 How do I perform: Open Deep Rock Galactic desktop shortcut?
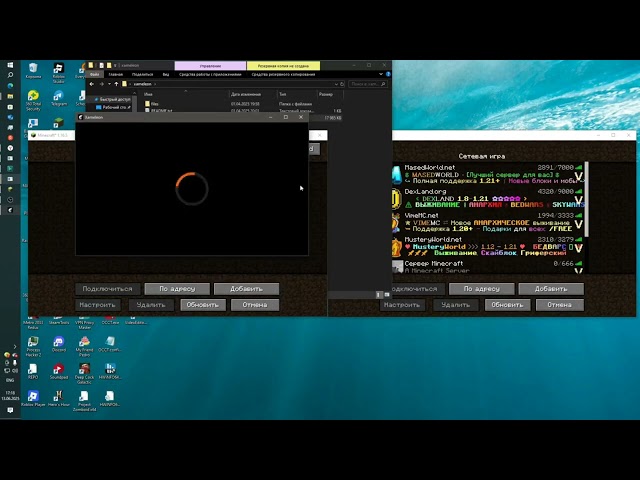pos(84,374)
